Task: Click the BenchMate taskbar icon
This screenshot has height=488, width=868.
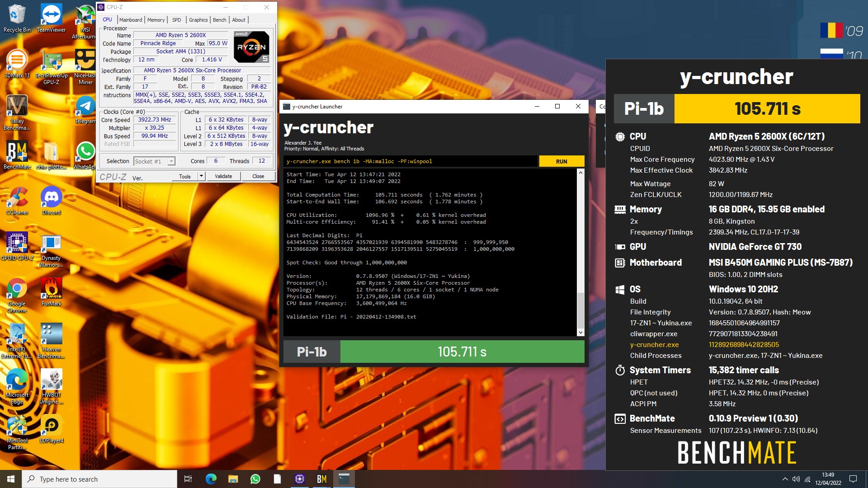Action: 322,479
